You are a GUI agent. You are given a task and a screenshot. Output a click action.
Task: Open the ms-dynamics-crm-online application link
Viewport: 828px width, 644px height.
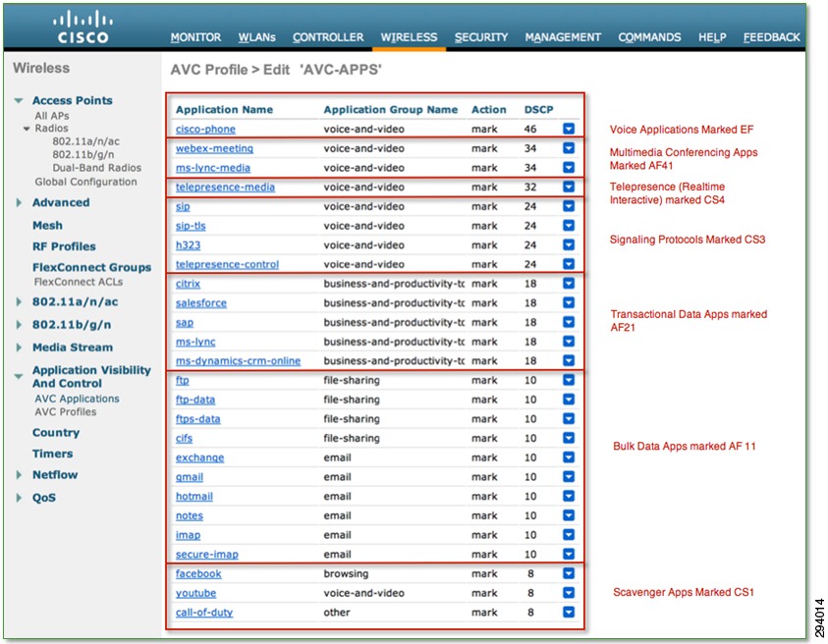(x=238, y=361)
